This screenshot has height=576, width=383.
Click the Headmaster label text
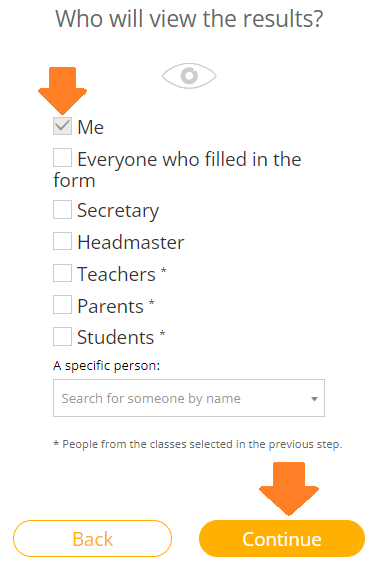(131, 242)
